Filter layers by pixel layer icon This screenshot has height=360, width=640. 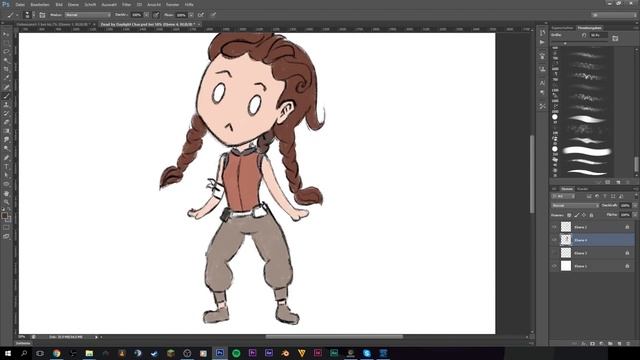pyautogui.click(x=589, y=196)
